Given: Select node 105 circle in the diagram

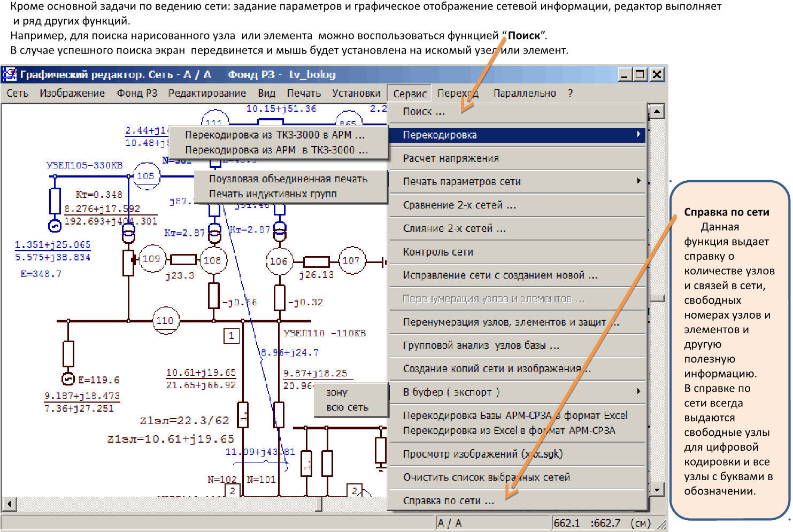Looking at the screenshot, I should 146,176.
